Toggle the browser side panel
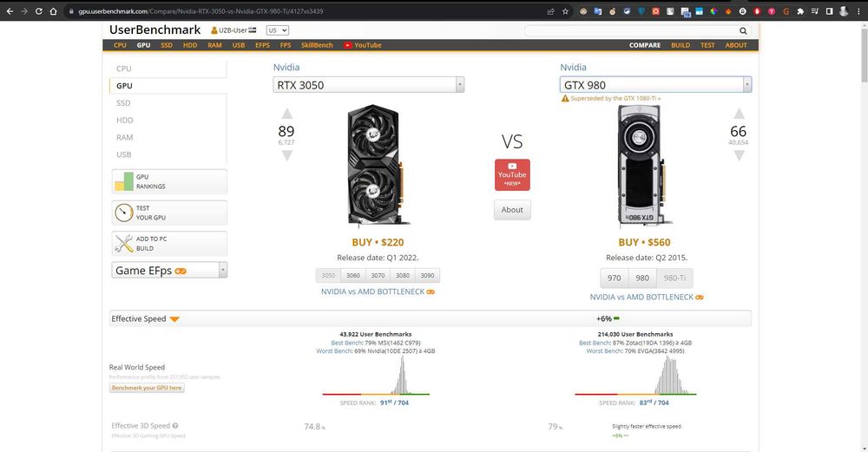The image size is (868, 452). pos(829,11)
